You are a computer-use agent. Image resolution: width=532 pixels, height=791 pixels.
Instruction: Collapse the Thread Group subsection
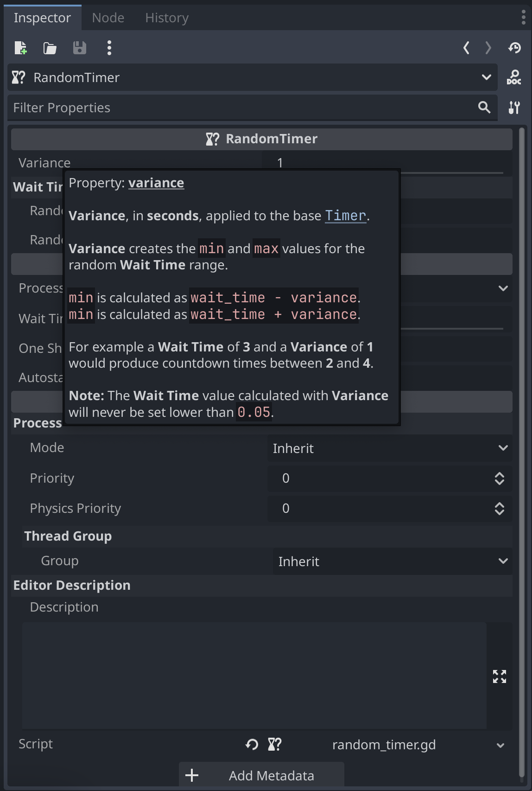268,536
